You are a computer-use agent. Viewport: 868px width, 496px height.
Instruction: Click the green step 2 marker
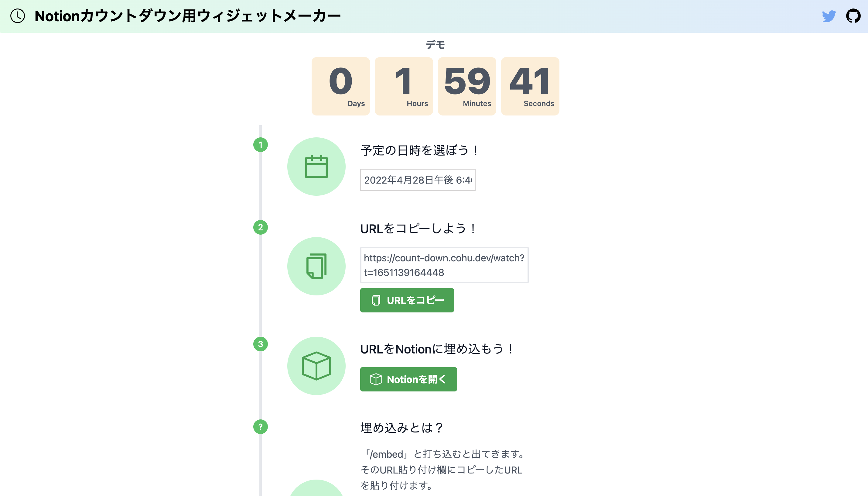pyautogui.click(x=260, y=228)
